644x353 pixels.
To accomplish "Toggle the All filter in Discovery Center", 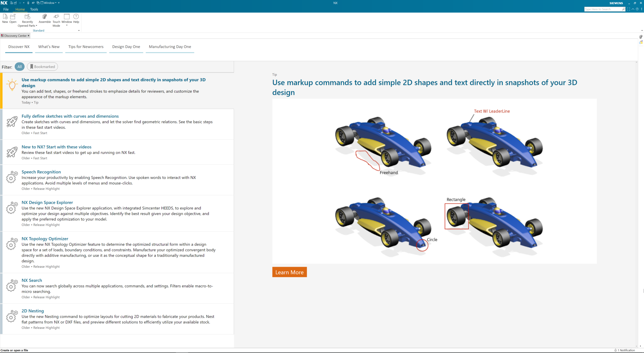I will coord(19,66).
